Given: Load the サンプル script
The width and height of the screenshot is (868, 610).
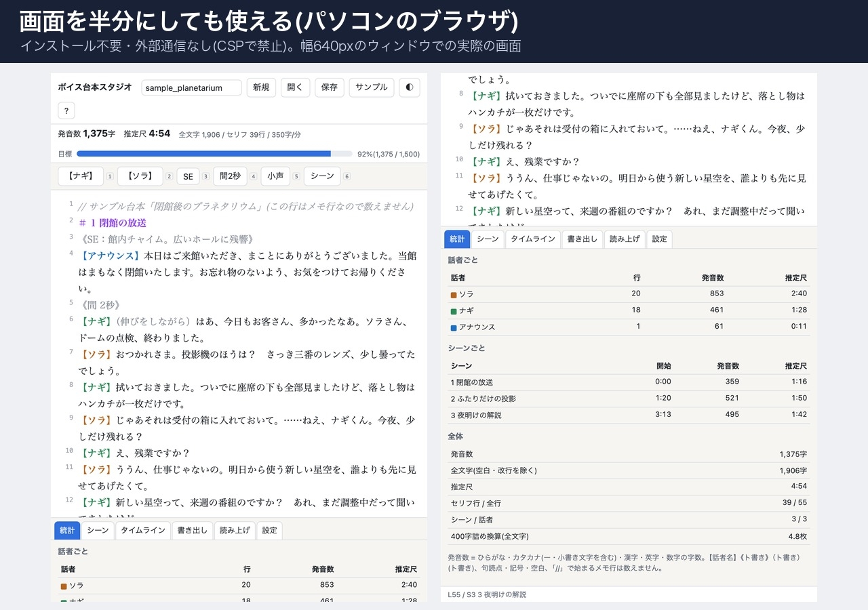Looking at the screenshot, I should pyautogui.click(x=372, y=87).
